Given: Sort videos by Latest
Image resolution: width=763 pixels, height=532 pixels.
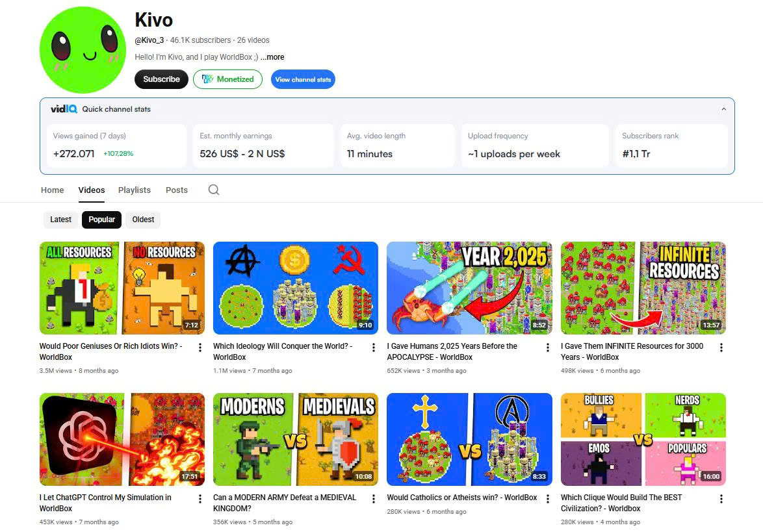Looking at the screenshot, I should coord(60,220).
